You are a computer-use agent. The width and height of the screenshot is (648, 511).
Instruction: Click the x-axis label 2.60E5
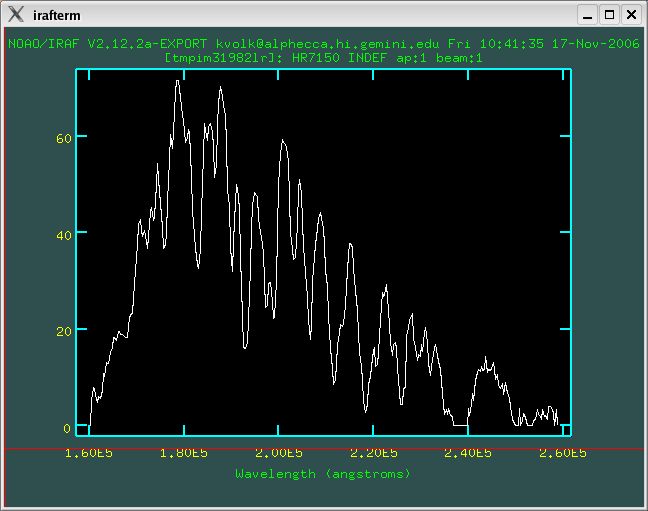coord(563,453)
